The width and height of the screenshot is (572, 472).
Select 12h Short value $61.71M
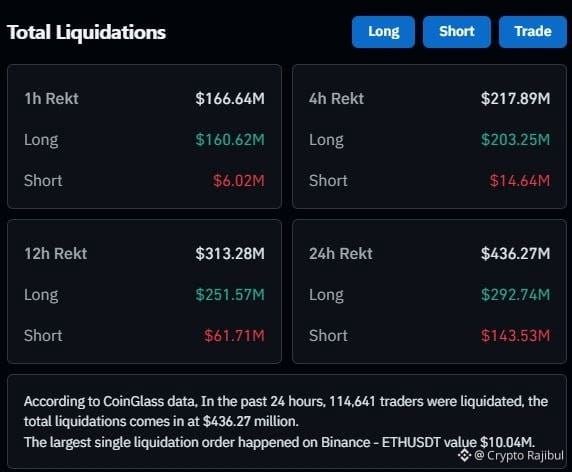click(x=234, y=336)
